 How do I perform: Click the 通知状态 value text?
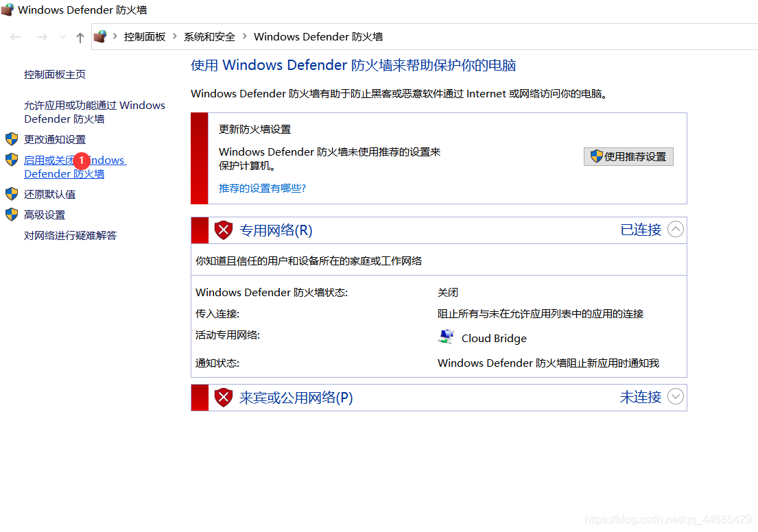[548, 363]
